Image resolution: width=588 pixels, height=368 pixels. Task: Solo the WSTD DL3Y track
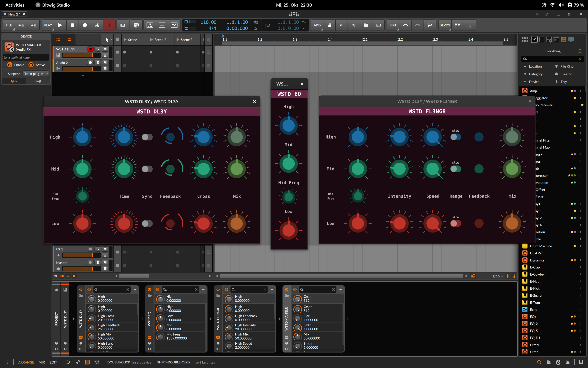click(x=98, y=49)
